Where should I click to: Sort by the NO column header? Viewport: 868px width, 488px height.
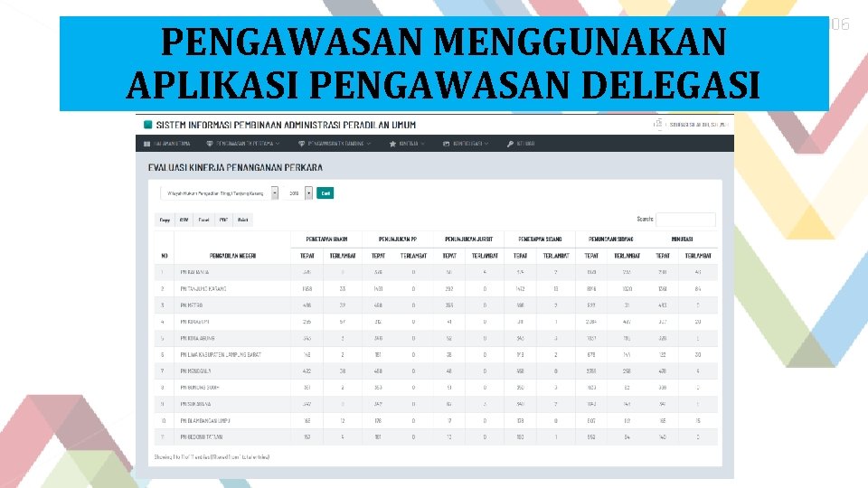[x=164, y=256]
